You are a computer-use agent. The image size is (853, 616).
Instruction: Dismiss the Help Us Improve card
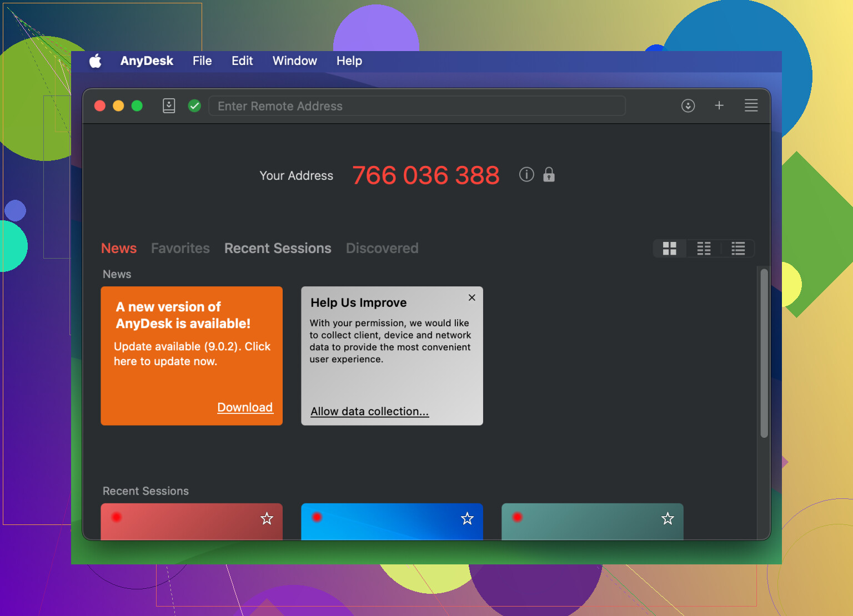pyautogui.click(x=472, y=297)
